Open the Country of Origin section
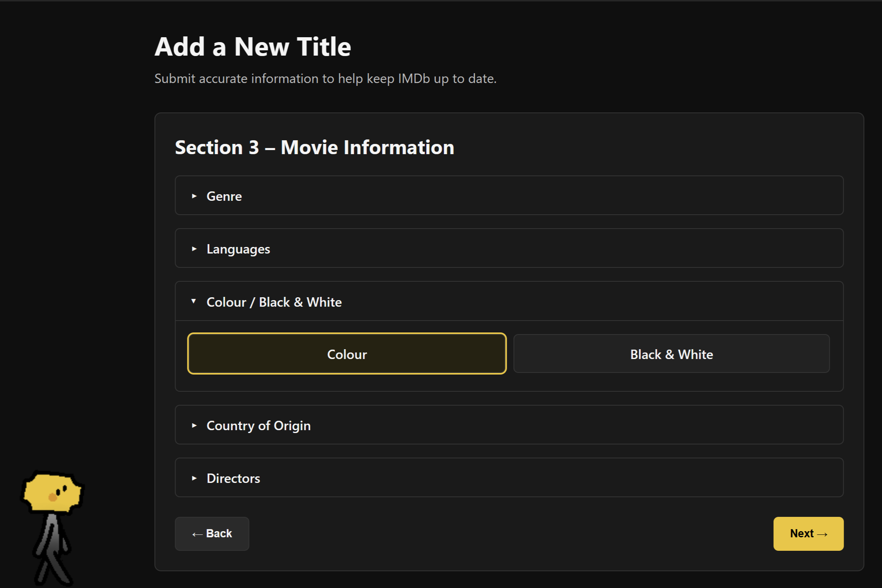 tap(258, 426)
